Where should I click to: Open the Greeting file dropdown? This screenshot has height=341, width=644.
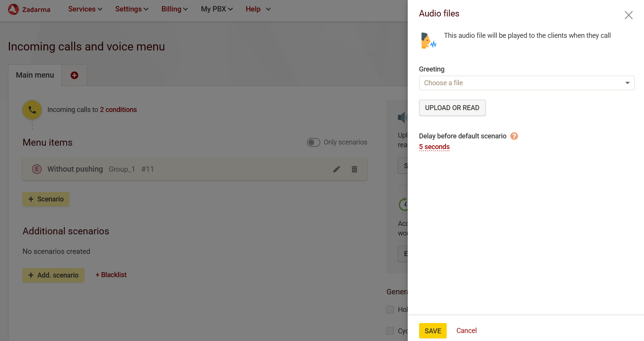pyautogui.click(x=526, y=83)
